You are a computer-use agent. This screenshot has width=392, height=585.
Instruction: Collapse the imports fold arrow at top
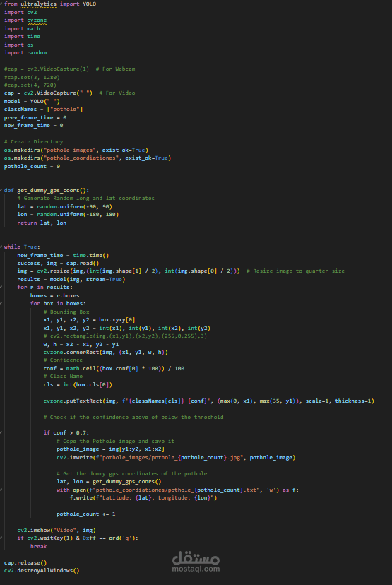[1, 4]
